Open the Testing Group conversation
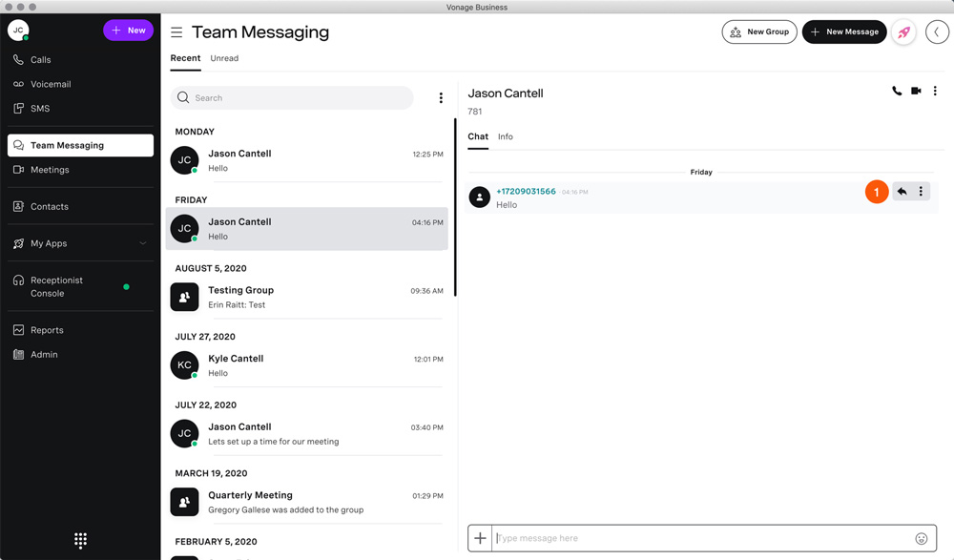Image resolution: width=954 pixels, height=560 pixels. tap(306, 297)
